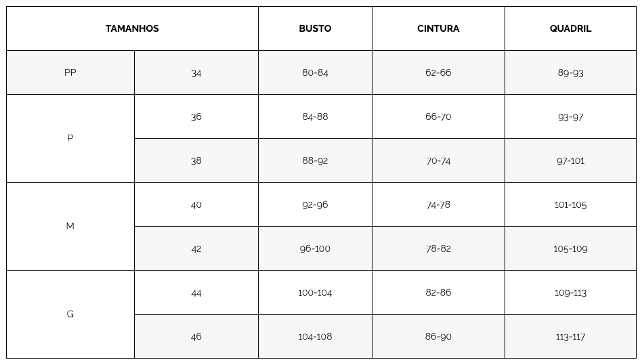
Task: Click the BUSTO column header
Action: click(x=315, y=28)
